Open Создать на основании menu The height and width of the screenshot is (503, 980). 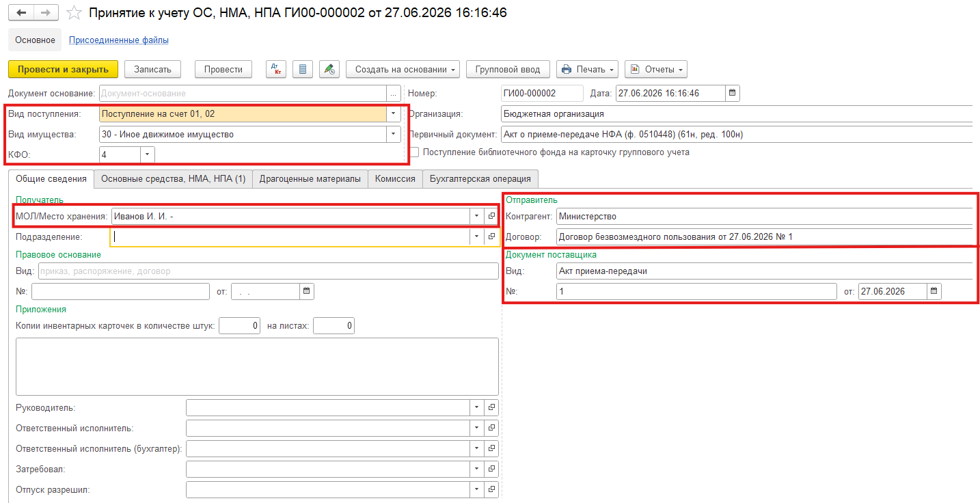pyautogui.click(x=403, y=69)
